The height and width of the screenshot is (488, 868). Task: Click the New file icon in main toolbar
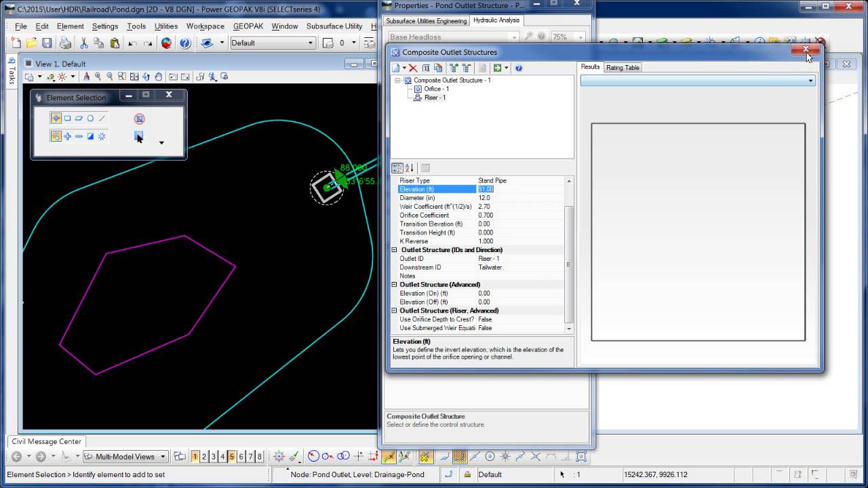click(16, 43)
